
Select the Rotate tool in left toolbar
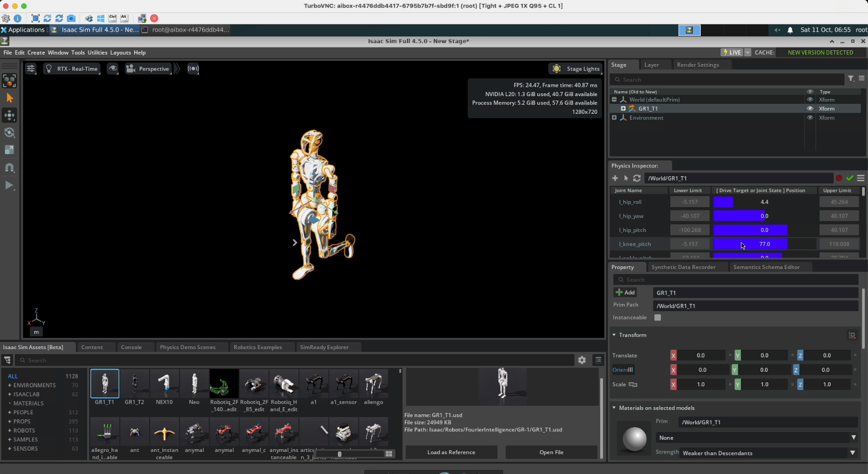[9, 133]
